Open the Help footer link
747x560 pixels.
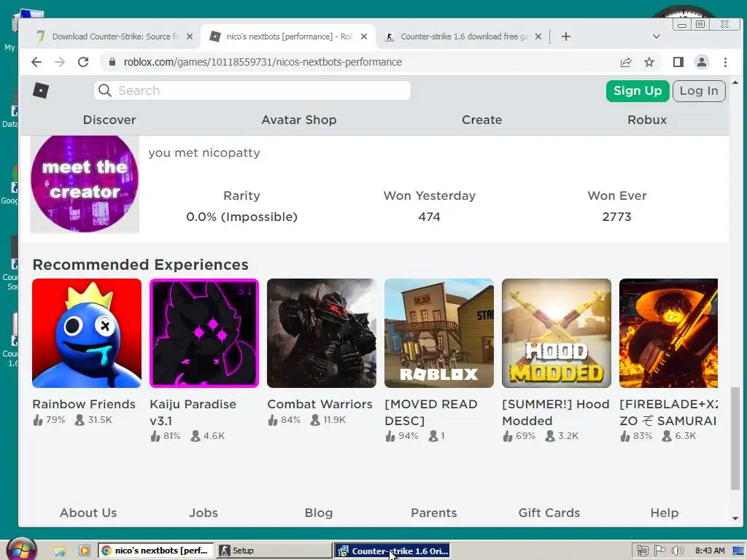click(x=665, y=513)
